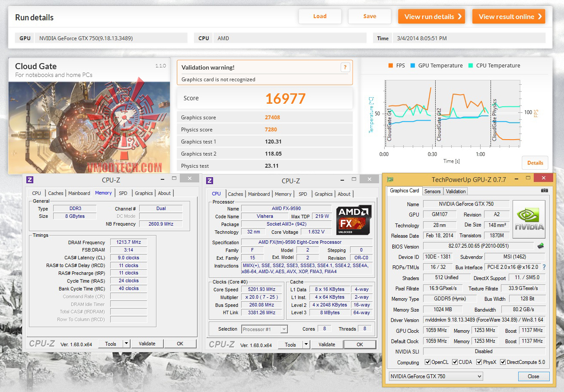Click the Driver Version field in GPU-Z
Screen dimensions: 564x392
(x=484, y=320)
